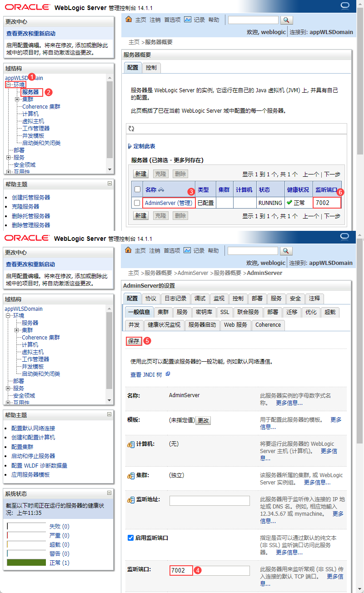This screenshot has height=593, width=364.
Task: Click search magnifier button in upper console
Action: click(286, 20)
